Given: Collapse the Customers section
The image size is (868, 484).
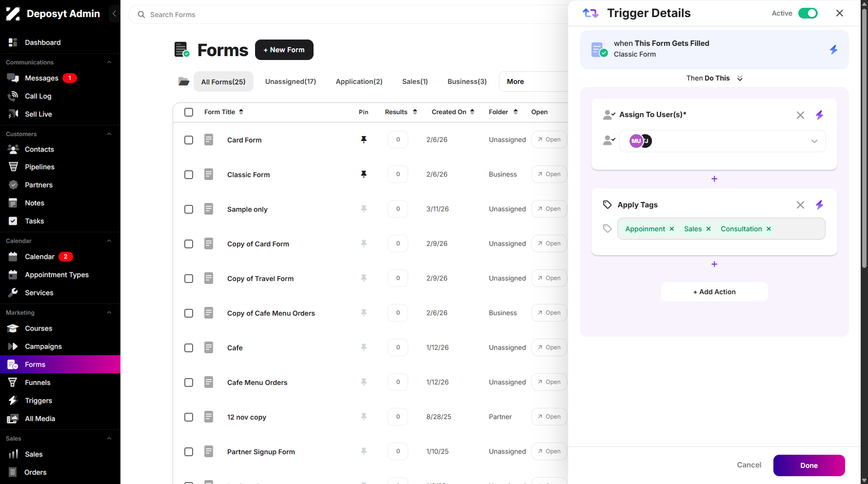Looking at the screenshot, I should click(x=109, y=134).
